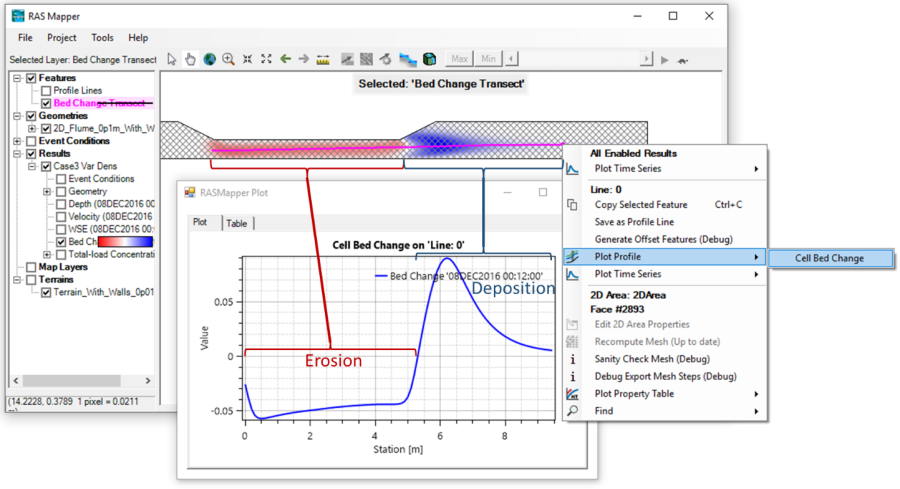Click the Min button

click(x=488, y=59)
